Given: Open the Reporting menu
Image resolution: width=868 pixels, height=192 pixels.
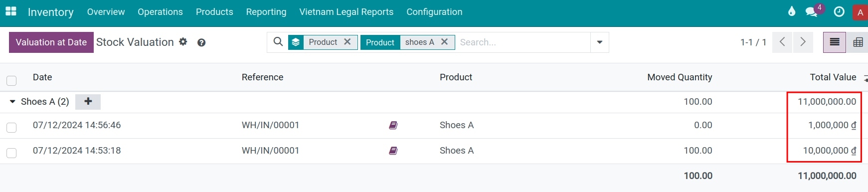Looking at the screenshot, I should [x=266, y=12].
